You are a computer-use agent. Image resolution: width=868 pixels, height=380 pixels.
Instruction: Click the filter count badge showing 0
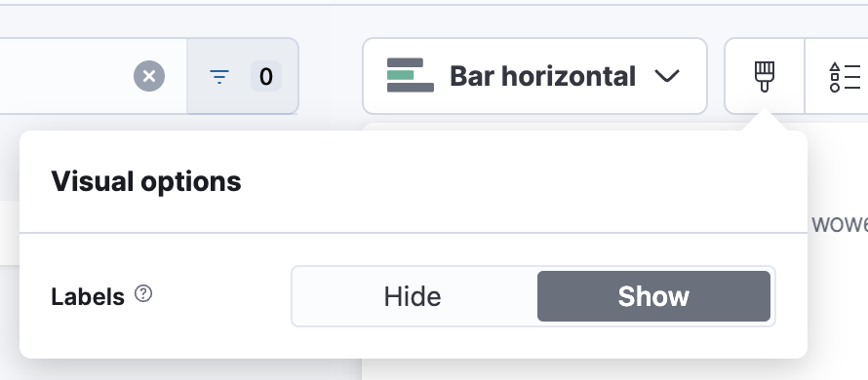coord(265,76)
